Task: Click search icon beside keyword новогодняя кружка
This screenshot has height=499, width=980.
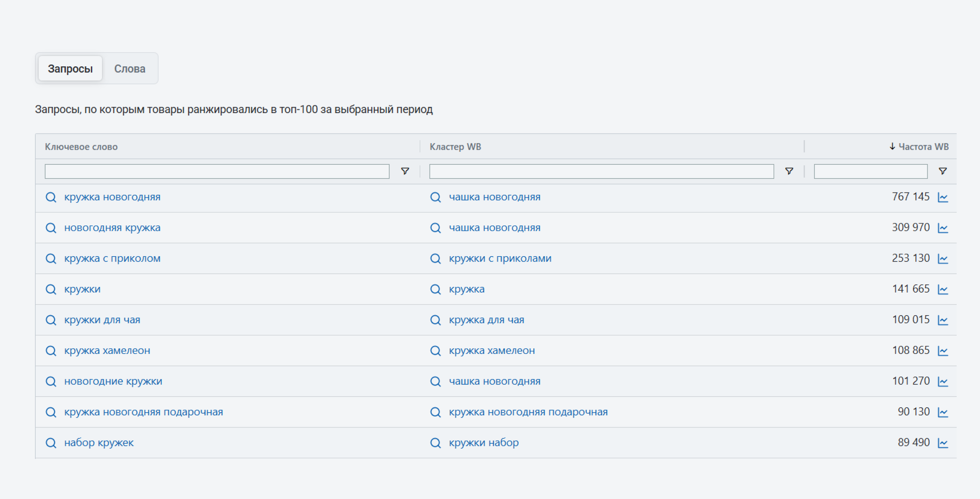Action: (x=51, y=228)
